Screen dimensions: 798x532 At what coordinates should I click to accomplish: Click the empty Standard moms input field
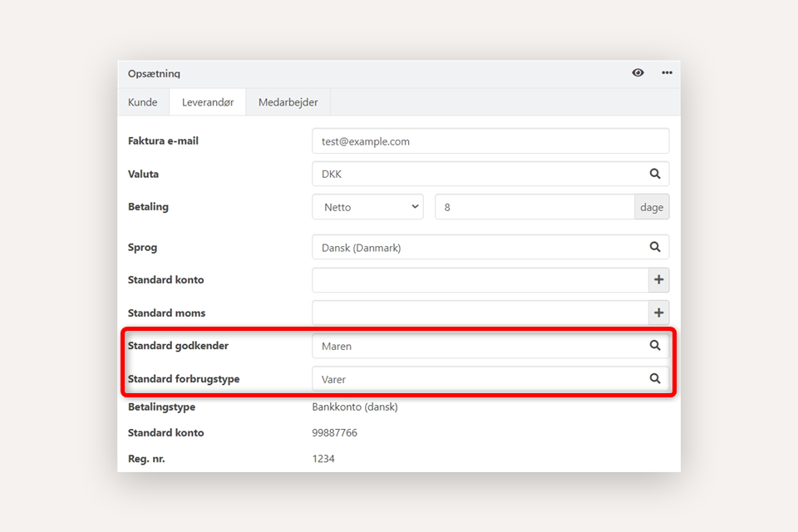click(x=480, y=313)
